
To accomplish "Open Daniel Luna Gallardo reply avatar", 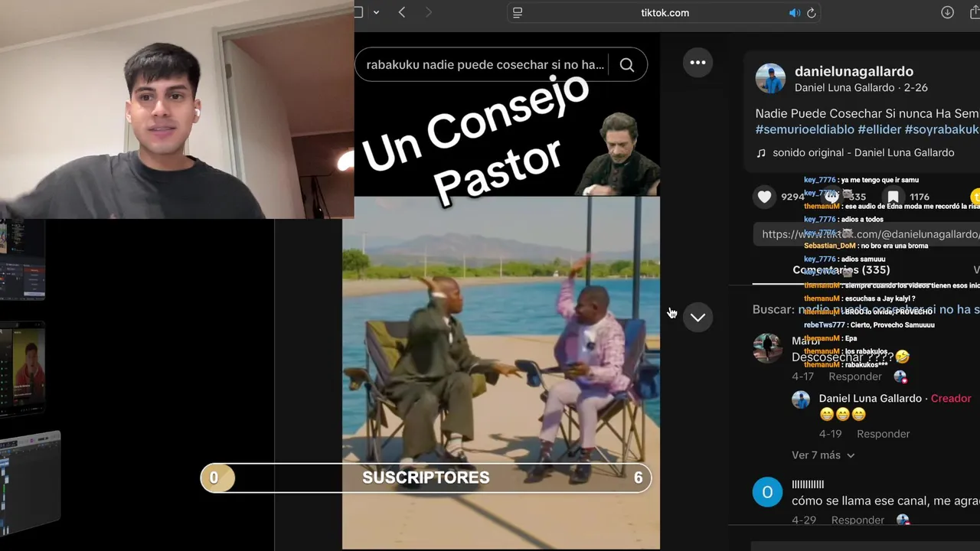I will tap(801, 399).
